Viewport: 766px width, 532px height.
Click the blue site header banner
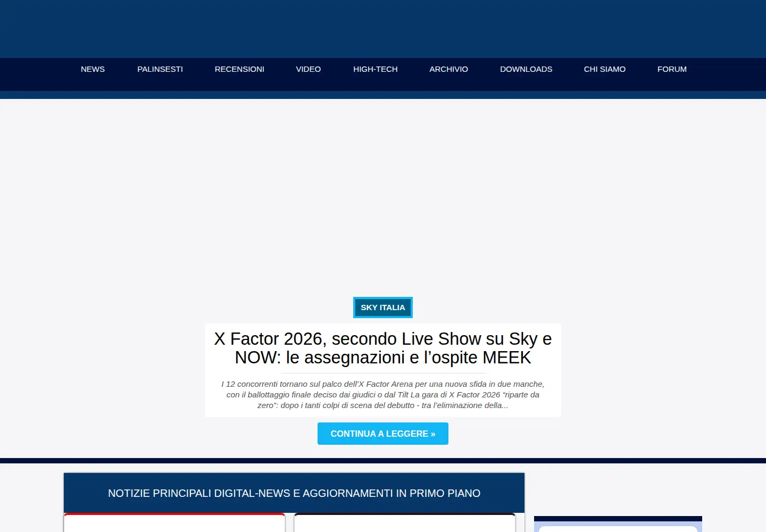(383, 29)
